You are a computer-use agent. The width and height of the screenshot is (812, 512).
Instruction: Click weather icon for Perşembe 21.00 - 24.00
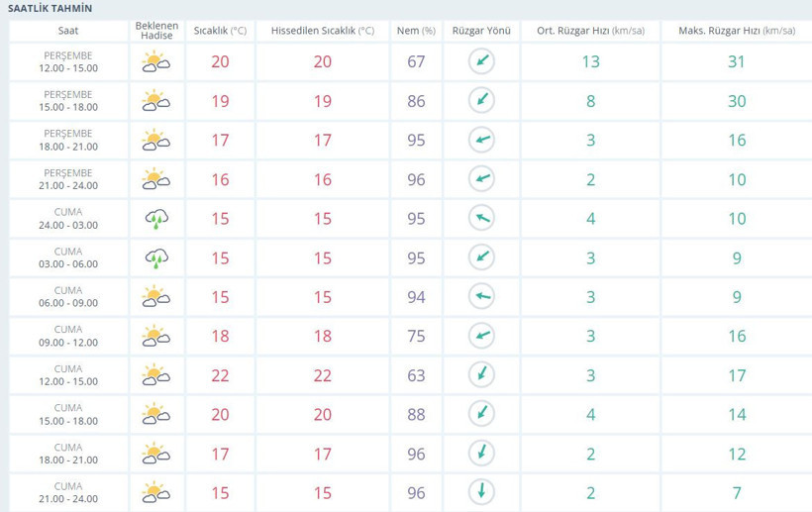[155, 179]
